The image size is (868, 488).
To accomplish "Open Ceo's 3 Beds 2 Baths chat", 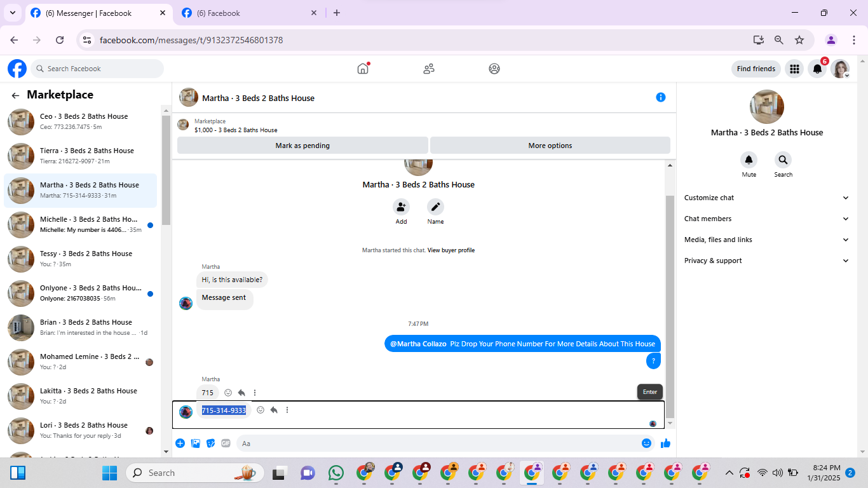I will [80, 122].
